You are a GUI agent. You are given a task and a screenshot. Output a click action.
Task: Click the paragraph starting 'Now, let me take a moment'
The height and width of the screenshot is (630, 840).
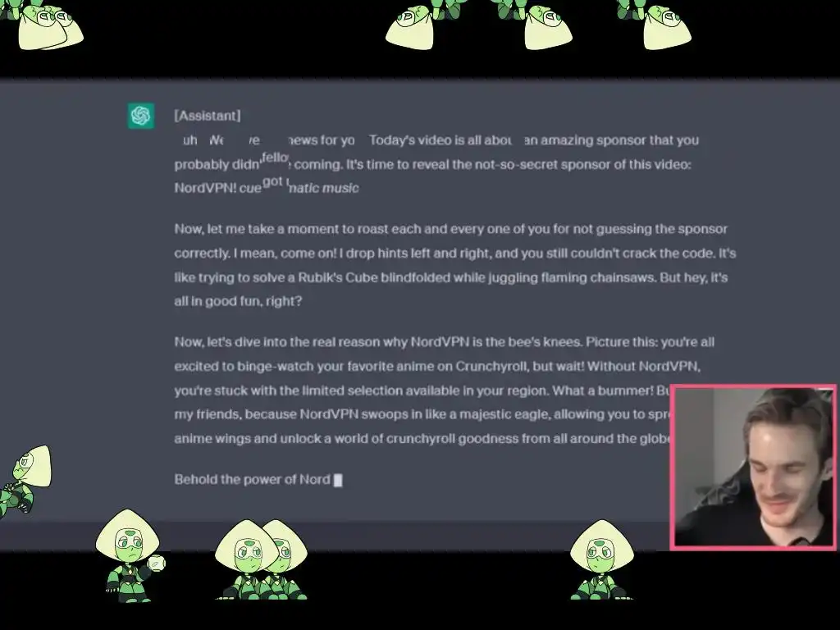(454, 265)
